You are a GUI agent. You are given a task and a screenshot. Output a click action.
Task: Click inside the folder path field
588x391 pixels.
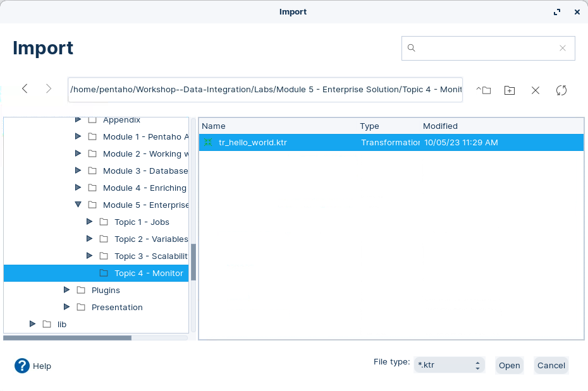tap(265, 90)
